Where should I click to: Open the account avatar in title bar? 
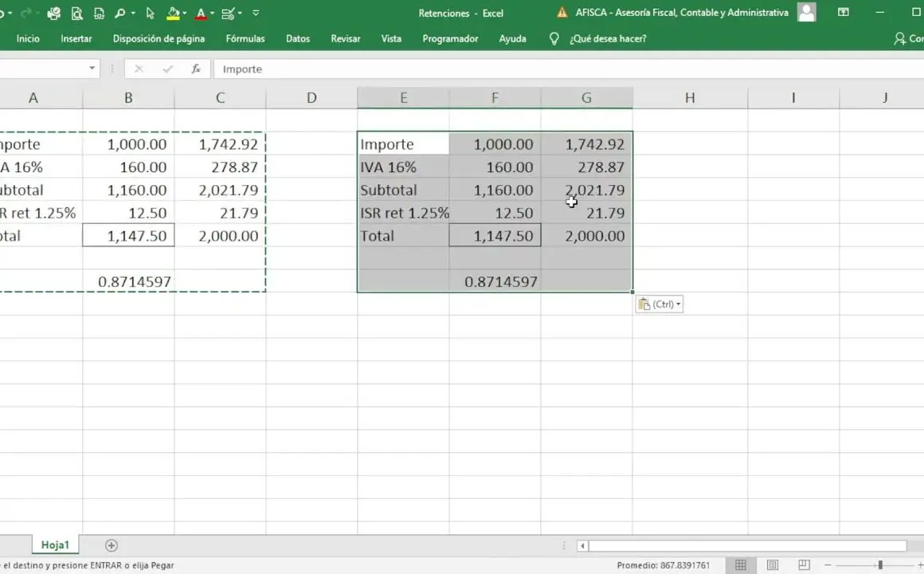tap(807, 13)
